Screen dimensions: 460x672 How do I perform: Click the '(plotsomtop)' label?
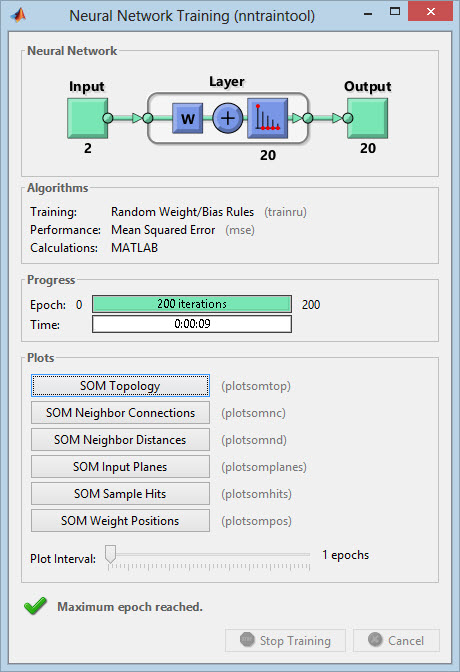(x=256, y=386)
